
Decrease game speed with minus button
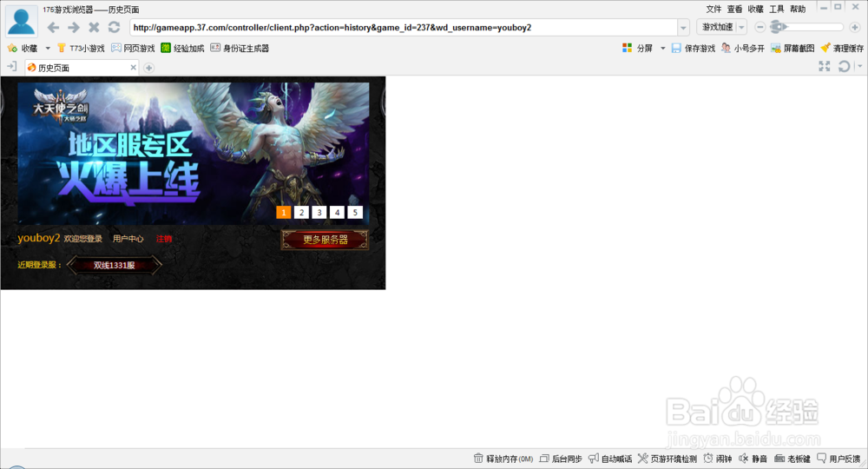[x=760, y=27]
